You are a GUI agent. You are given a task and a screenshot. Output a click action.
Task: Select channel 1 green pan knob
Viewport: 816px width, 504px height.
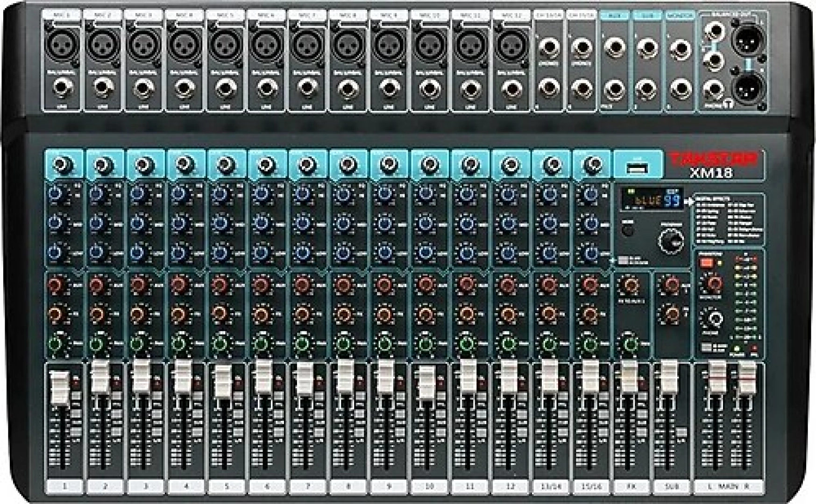(x=56, y=344)
